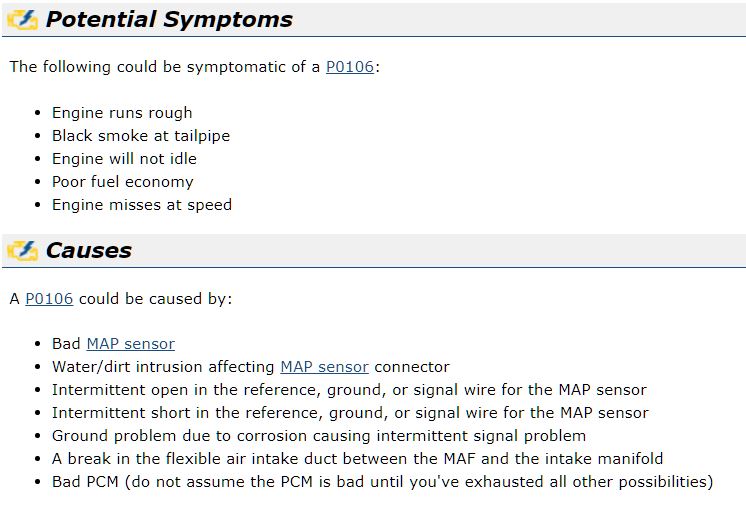Follow MAP sensor link after the word Bad

coord(131,343)
